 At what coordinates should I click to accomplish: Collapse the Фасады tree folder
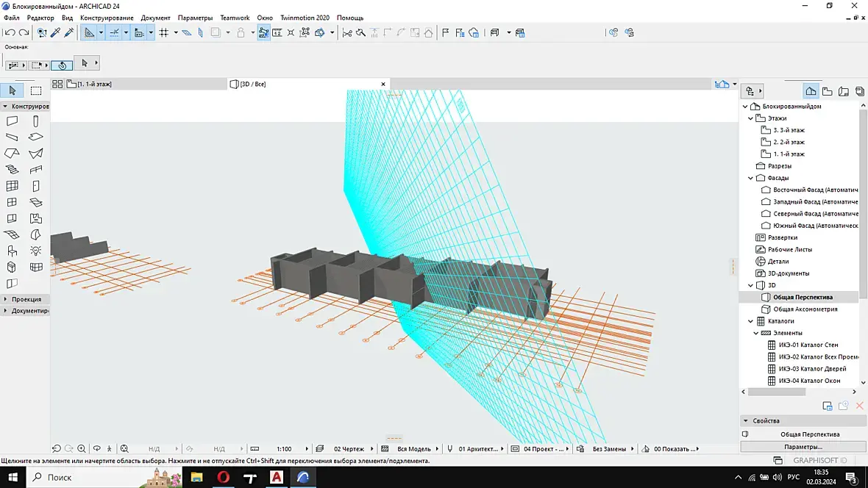click(750, 178)
